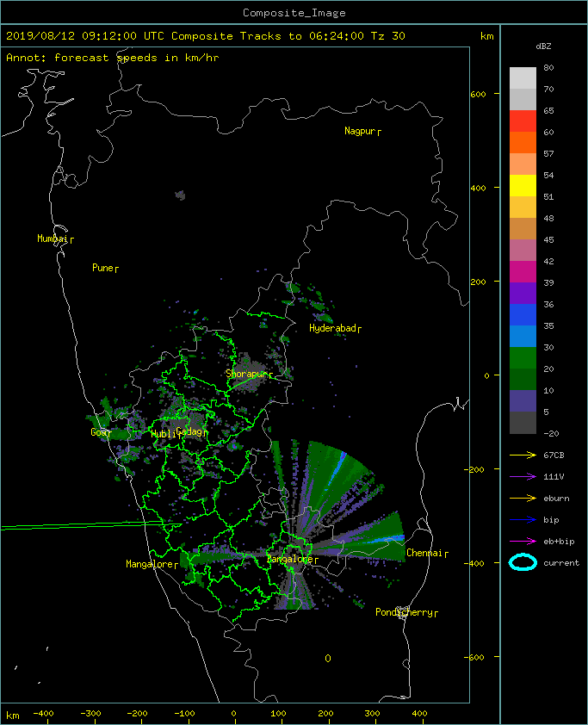588x725 pixels.
Task: Click the eburn arrow legend icon
Action: [523, 499]
